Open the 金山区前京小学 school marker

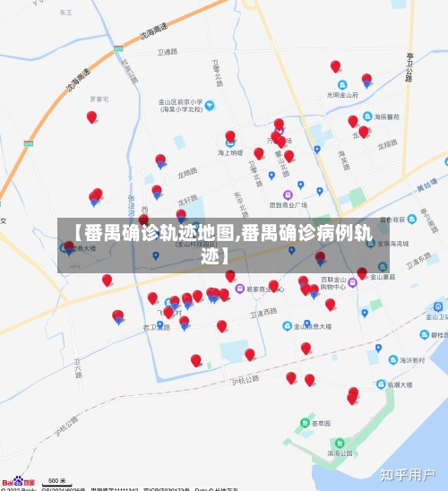pos(210,106)
